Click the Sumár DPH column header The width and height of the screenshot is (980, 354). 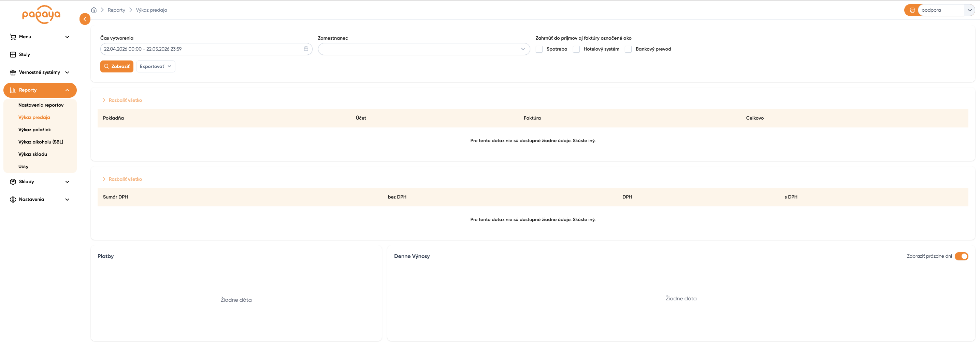[115, 197]
